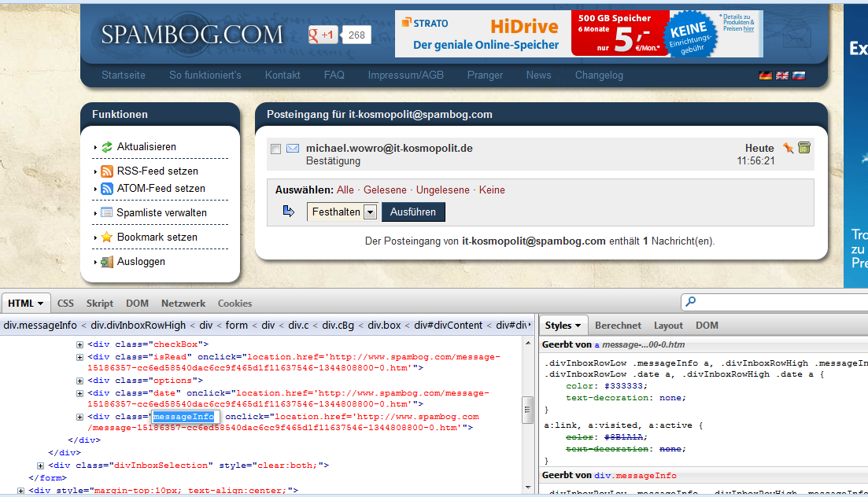Click the Ausloggen door icon
Viewport: 868px width, 497px height.
[107, 262]
